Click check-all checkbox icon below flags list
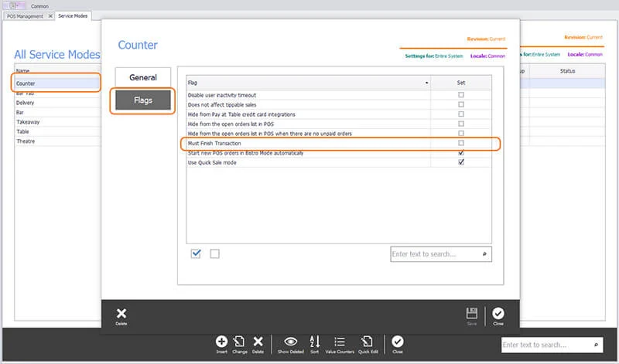The width and height of the screenshot is (619, 364). pos(196,253)
